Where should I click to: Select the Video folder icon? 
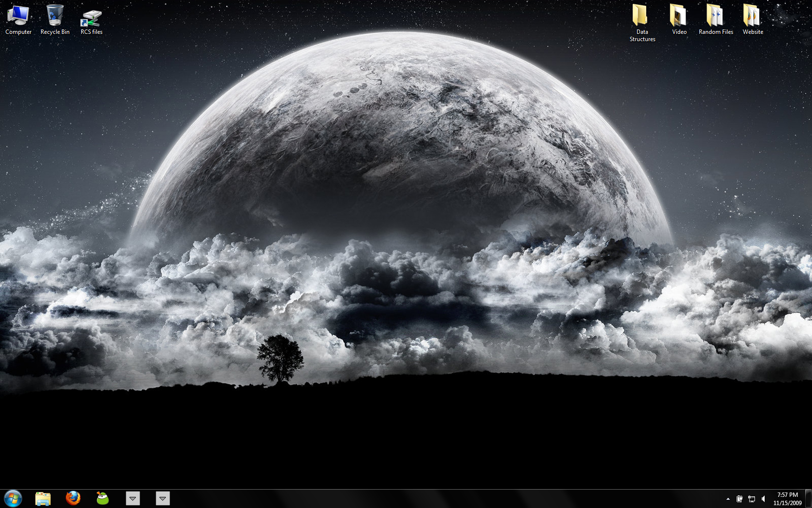coord(679,19)
